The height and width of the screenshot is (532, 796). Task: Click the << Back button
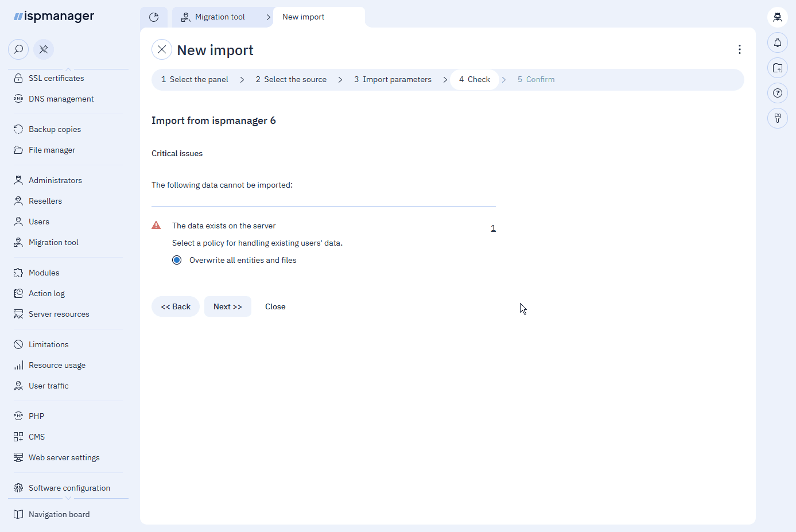pos(176,306)
